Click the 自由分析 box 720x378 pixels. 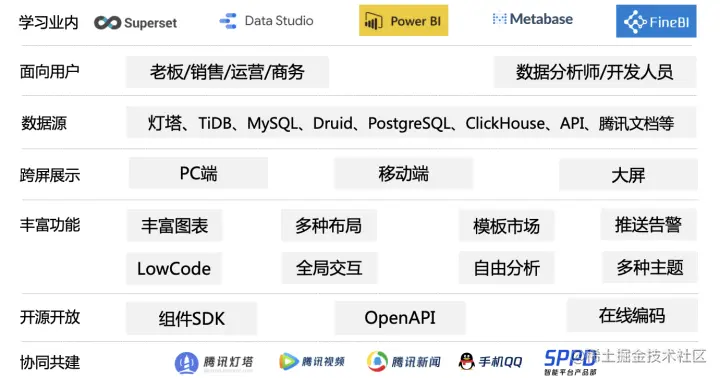506,268
